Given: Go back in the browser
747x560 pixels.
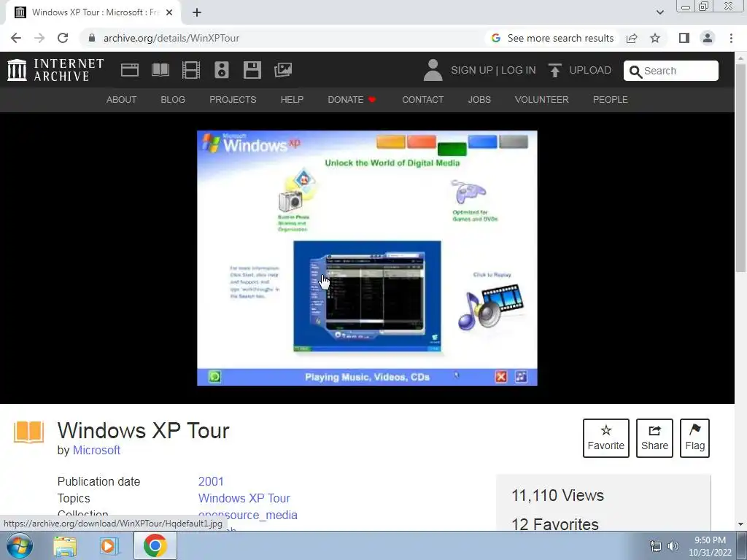Looking at the screenshot, I should (16, 38).
